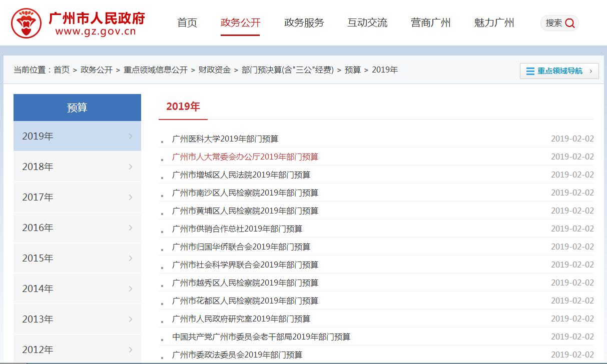This screenshot has height=364, width=607.
Task: Click 重点领域信息公开 breadcrumb link
Action: pyautogui.click(x=155, y=70)
